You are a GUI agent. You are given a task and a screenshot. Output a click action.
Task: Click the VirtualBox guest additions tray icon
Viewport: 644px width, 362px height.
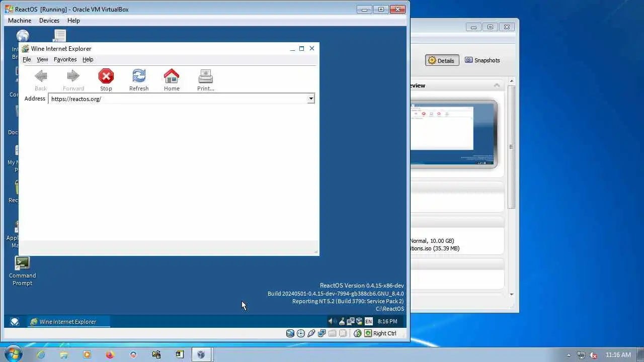(359, 321)
